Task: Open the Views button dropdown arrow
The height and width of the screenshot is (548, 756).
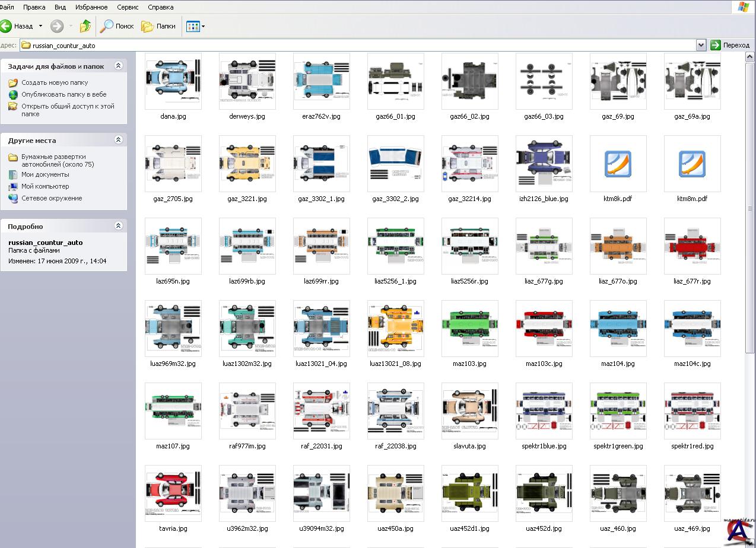Action: [x=204, y=27]
